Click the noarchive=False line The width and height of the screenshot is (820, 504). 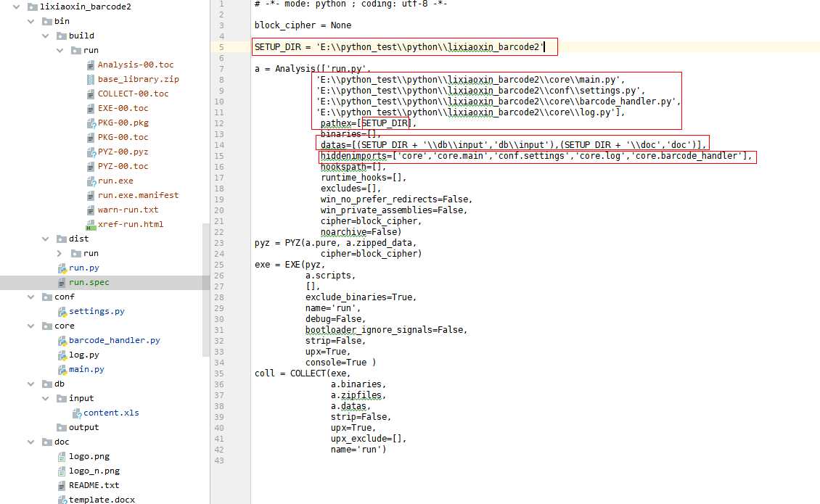(361, 231)
